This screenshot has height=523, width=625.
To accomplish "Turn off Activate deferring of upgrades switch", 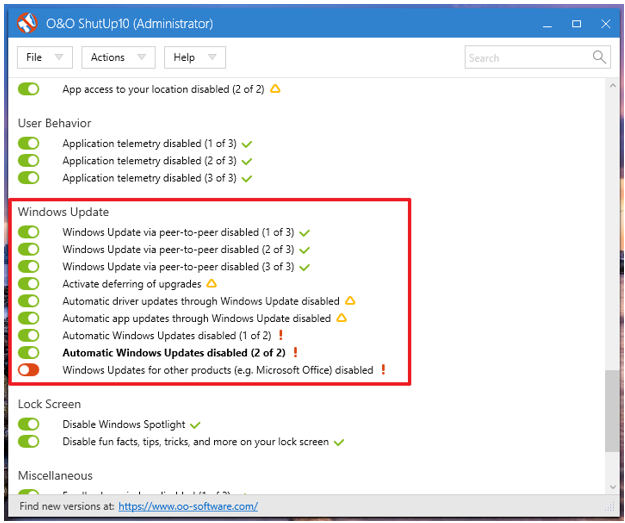I will 29,284.
